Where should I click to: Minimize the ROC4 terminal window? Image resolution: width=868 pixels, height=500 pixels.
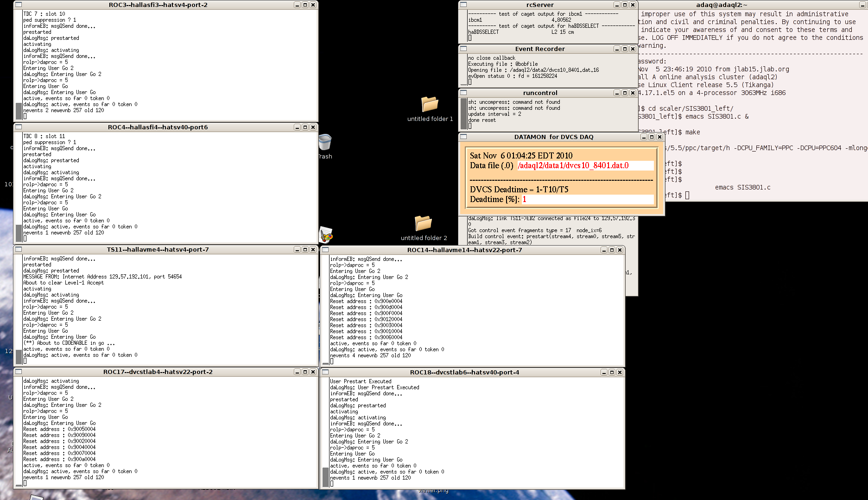coord(297,127)
